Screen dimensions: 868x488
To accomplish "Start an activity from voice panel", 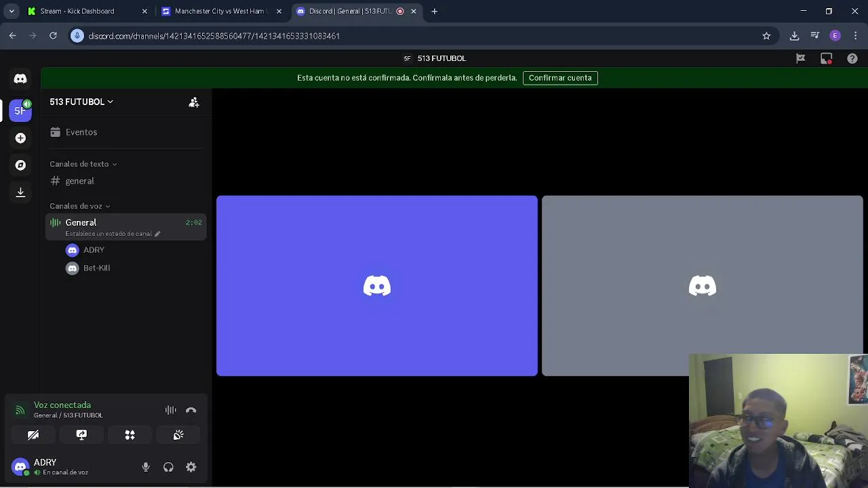I will coord(130,435).
